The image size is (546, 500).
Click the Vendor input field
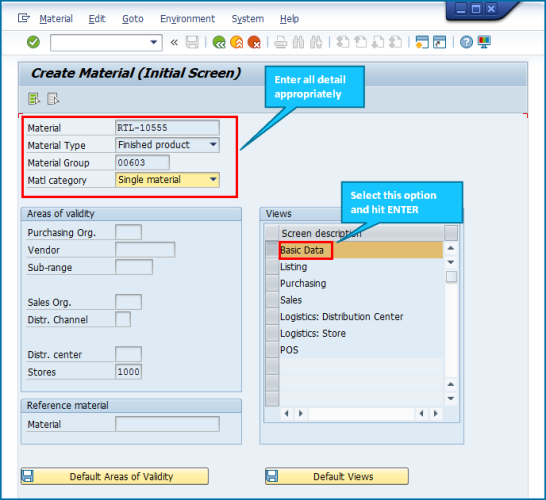[x=145, y=250]
